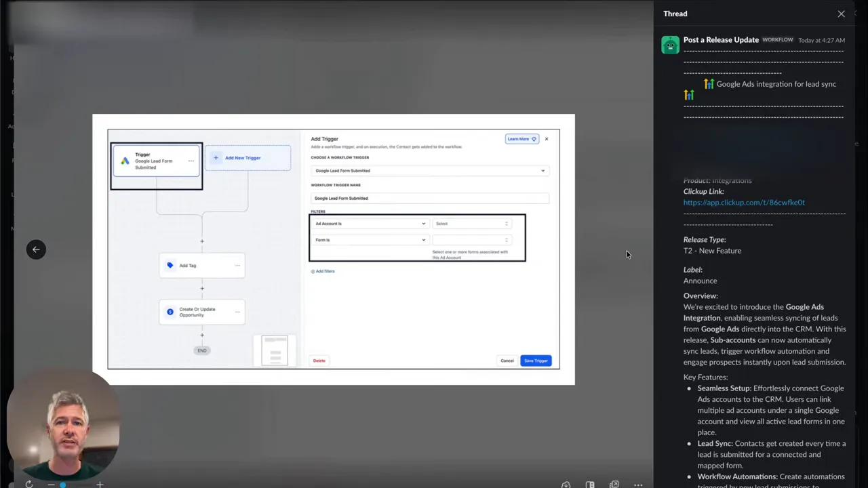The width and height of the screenshot is (868, 488).
Task: Click the Today at 4:27 AM timestamp
Action: click(821, 41)
